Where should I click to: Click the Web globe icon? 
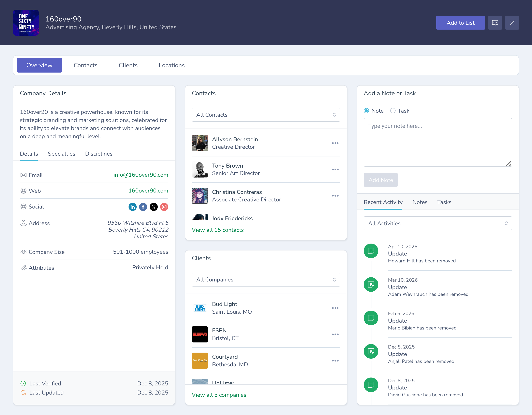click(x=23, y=191)
